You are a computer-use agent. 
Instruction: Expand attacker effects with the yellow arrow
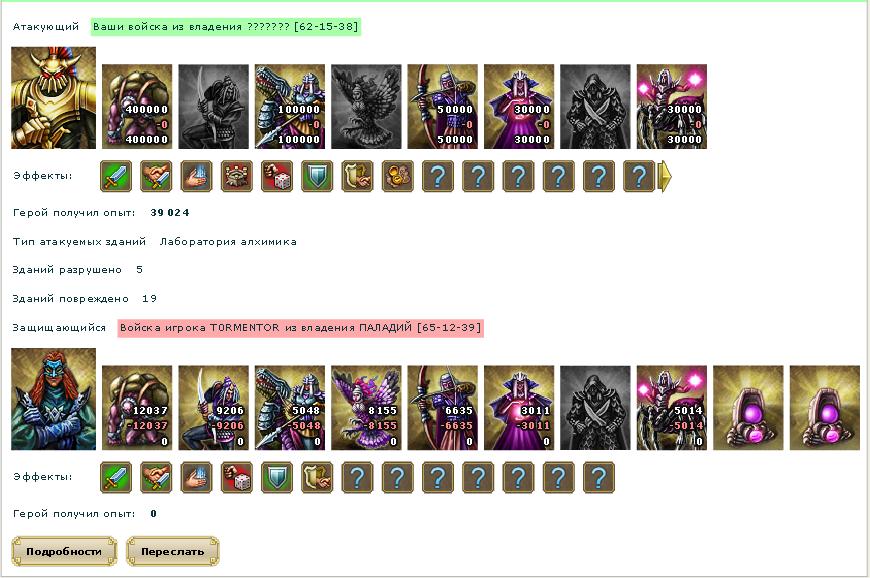pos(665,176)
